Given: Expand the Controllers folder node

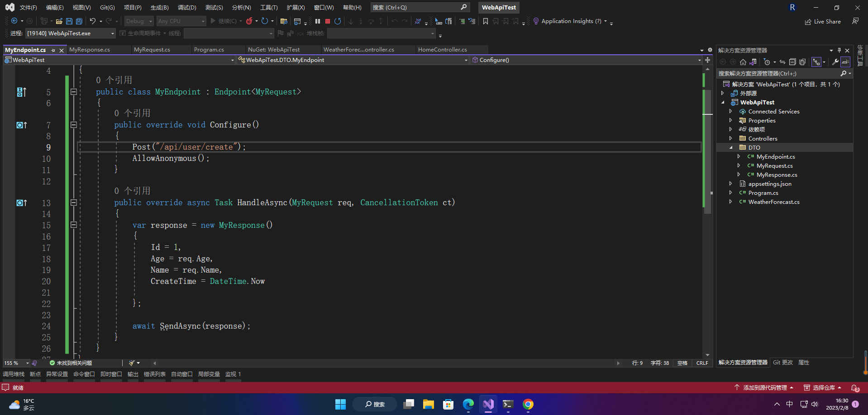Looking at the screenshot, I should point(730,138).
